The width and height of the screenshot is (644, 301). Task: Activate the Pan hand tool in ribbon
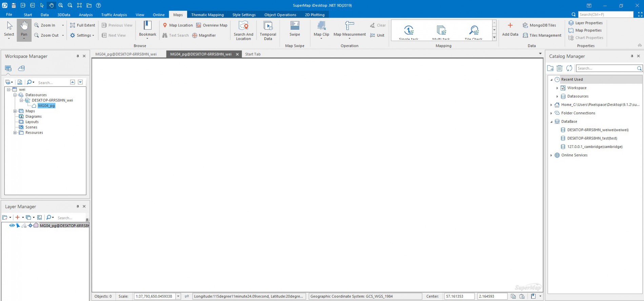coord(24,30)
